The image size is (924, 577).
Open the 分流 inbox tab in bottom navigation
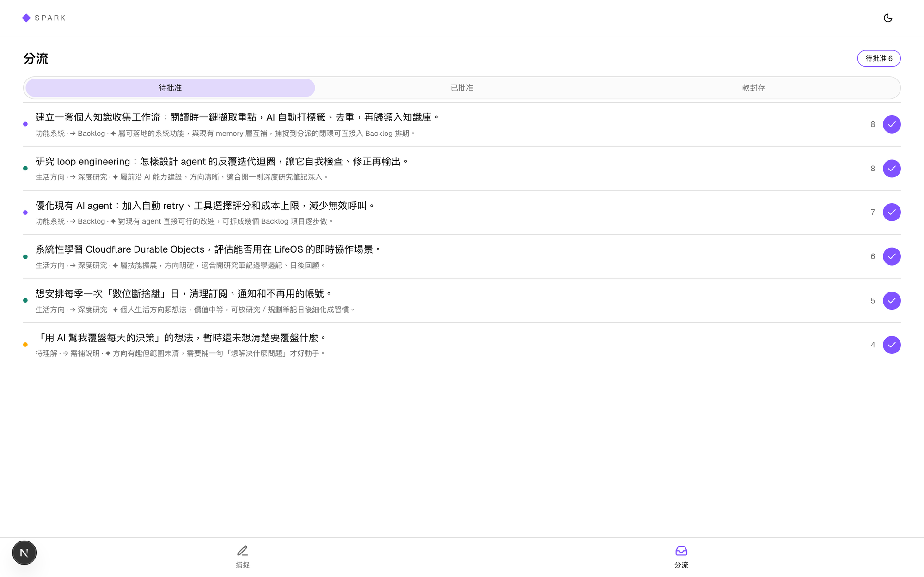pyautogui.click(x=681, y=557)
